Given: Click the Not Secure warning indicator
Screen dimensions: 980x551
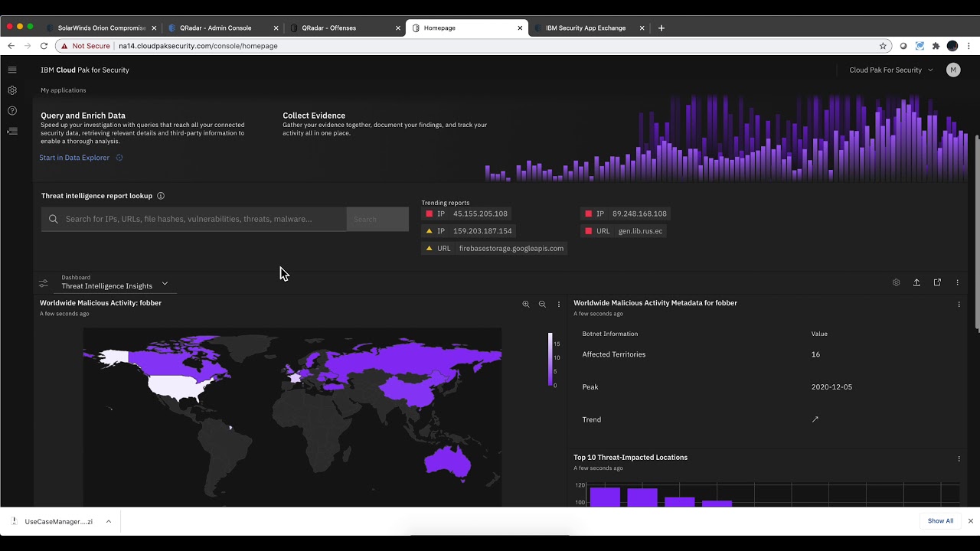Looking at the screenshot, I should pos(87,46).
